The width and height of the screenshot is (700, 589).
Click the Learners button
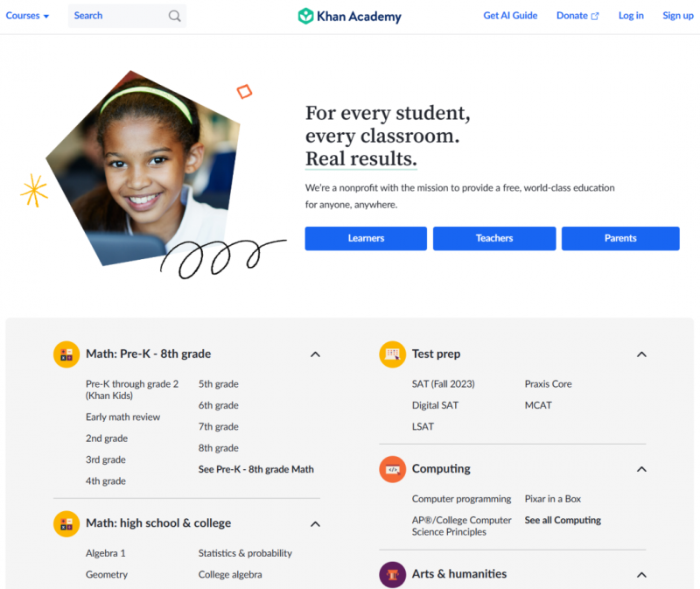click(x=366, y=238)
